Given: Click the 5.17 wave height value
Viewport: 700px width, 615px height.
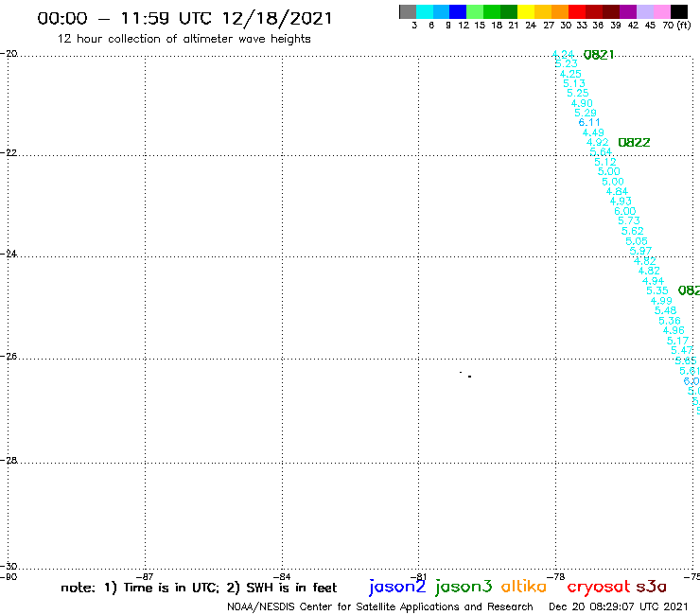Looking at the screenshot, I should (x=677, y=341).
